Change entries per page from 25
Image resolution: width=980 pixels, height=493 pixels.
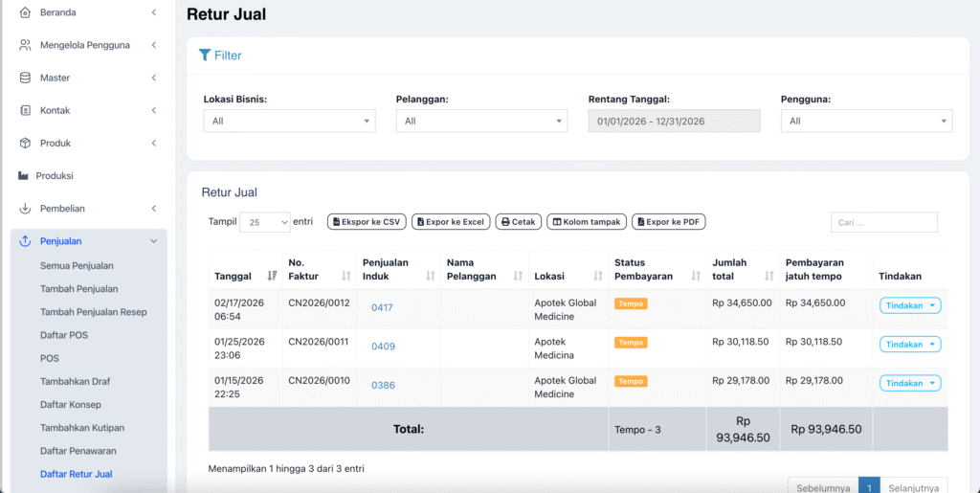pos(264,222)
